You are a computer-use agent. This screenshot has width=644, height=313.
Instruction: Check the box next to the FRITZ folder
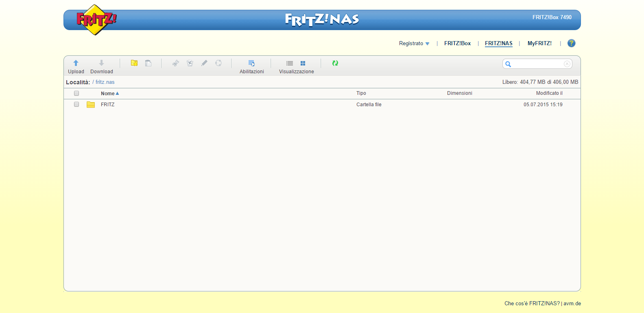pyautogui.click(x=76, y=105)
